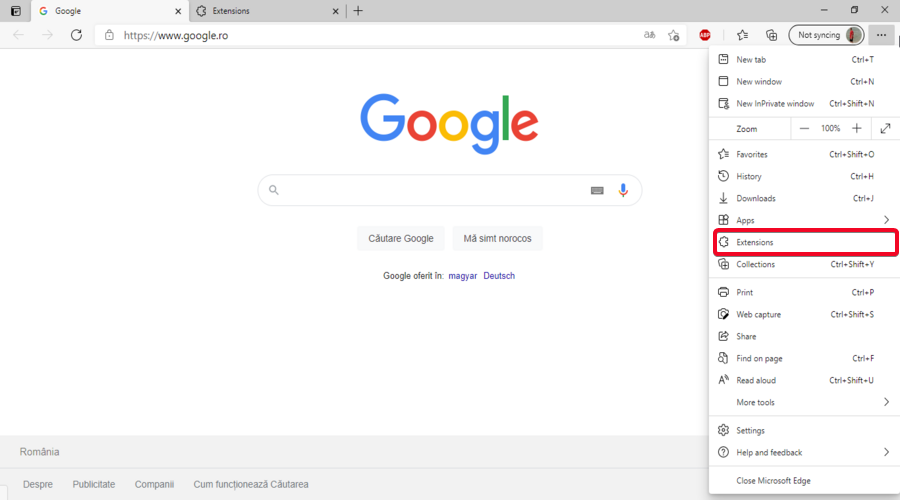The image size is (900, 500).
Task: Select Extensions from the menu
Action: pos(805,242)
